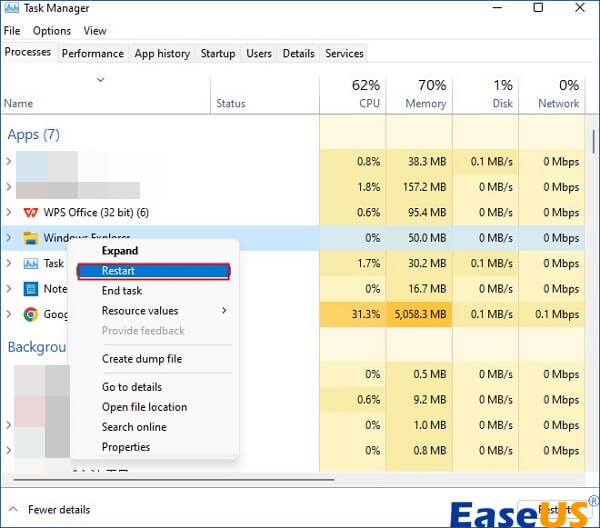This screenshot has height=528, width=600.
Task: Click the 5,058.3 MB memory cell
Action: [x=419, y=314]
